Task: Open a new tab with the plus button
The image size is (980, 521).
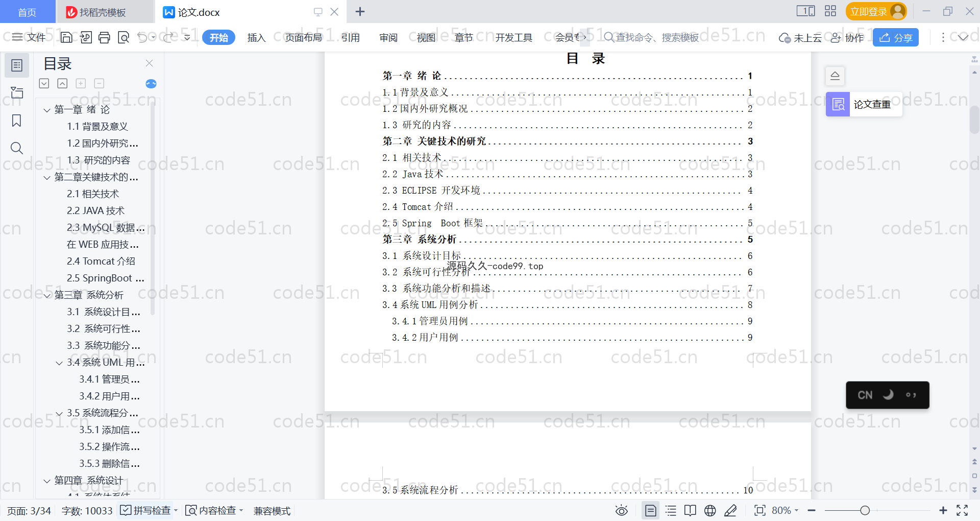Action: (x=360, y=11)
